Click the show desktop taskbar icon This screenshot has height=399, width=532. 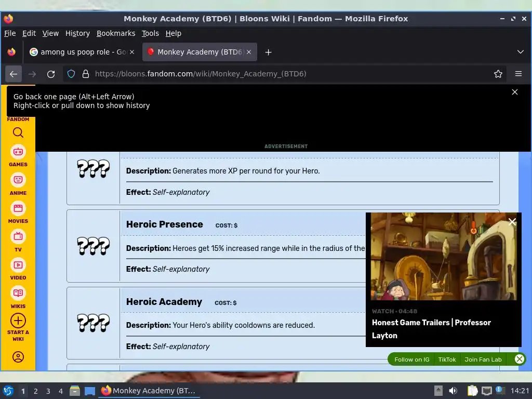tap(90, 391)
